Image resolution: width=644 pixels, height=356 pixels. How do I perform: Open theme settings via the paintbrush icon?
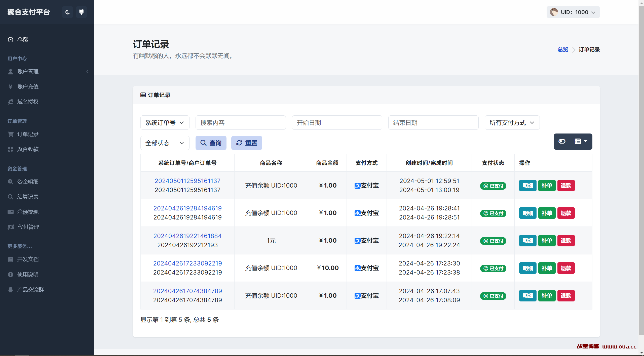pos(81,12)
